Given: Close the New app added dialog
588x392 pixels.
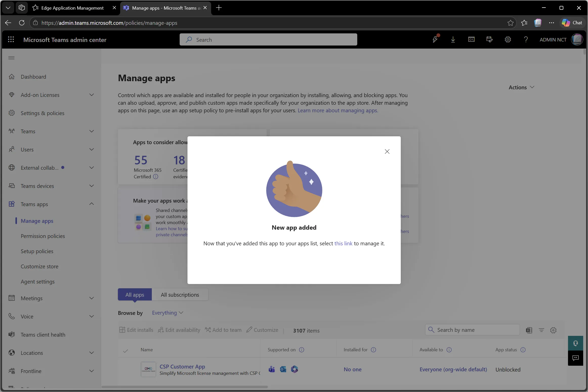Looking at the screenshot, I should tap(387, 151).
